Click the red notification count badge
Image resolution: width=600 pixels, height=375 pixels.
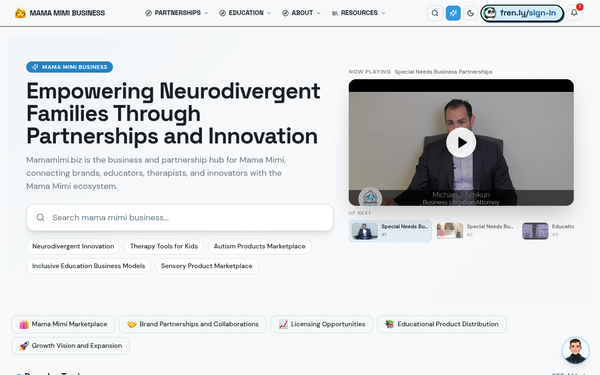point(580,7)
